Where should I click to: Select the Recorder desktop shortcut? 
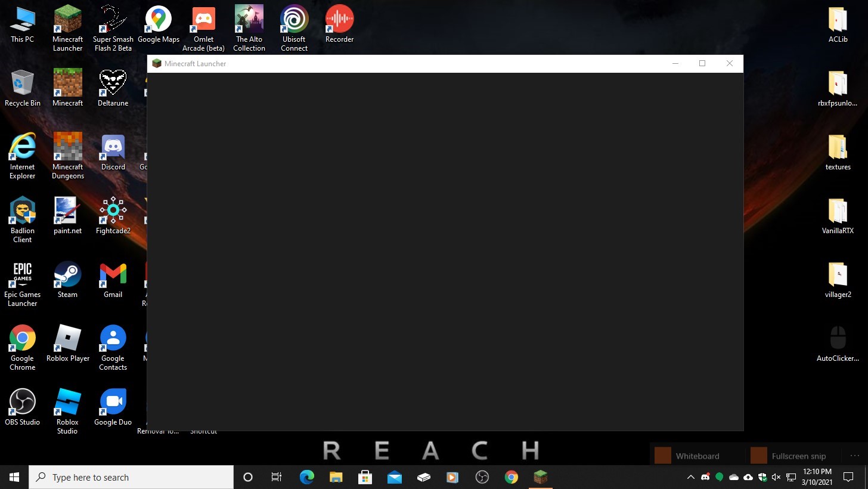coord(340,24)
